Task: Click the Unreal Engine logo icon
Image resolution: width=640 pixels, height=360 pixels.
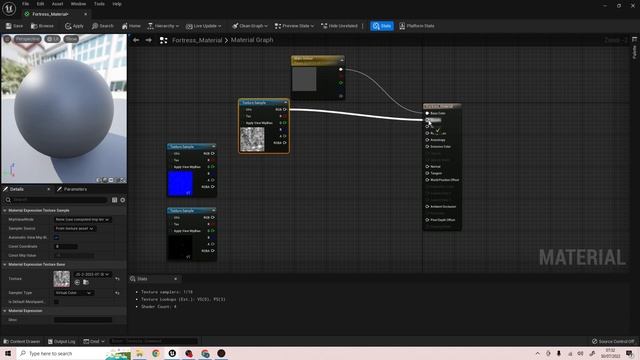Action: [x=9, y=8]
